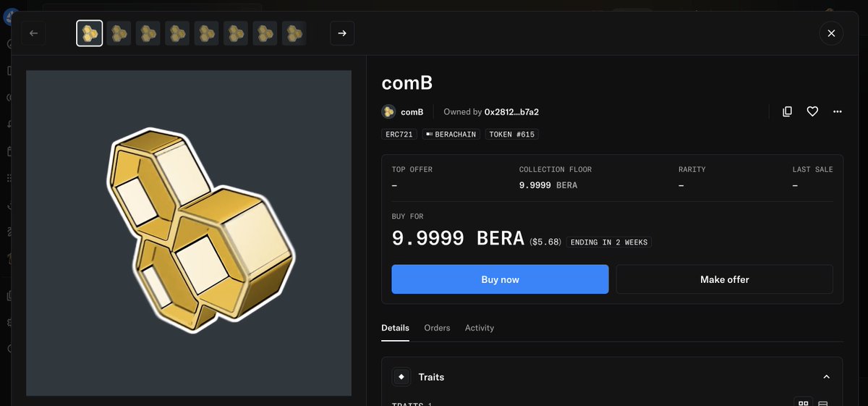
Task: Favorite this comB item with heart icon
Action: pyautogui.click(x=812, y=111)
